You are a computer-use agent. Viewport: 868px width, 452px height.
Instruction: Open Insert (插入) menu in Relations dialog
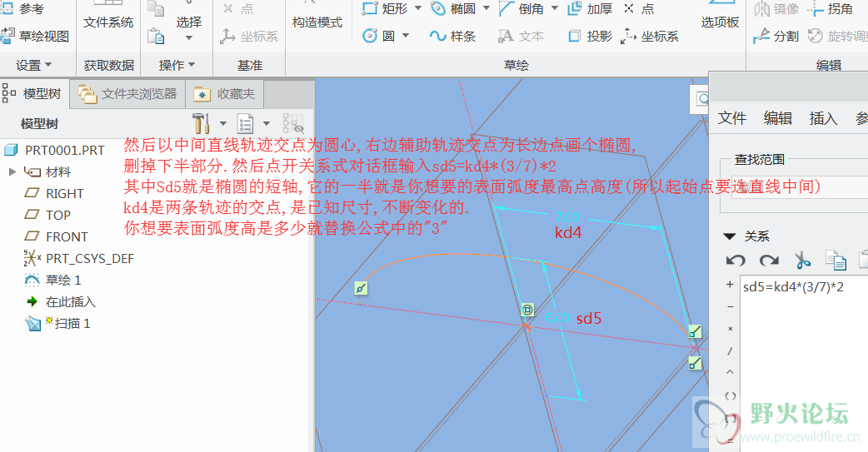pos(823,118)
